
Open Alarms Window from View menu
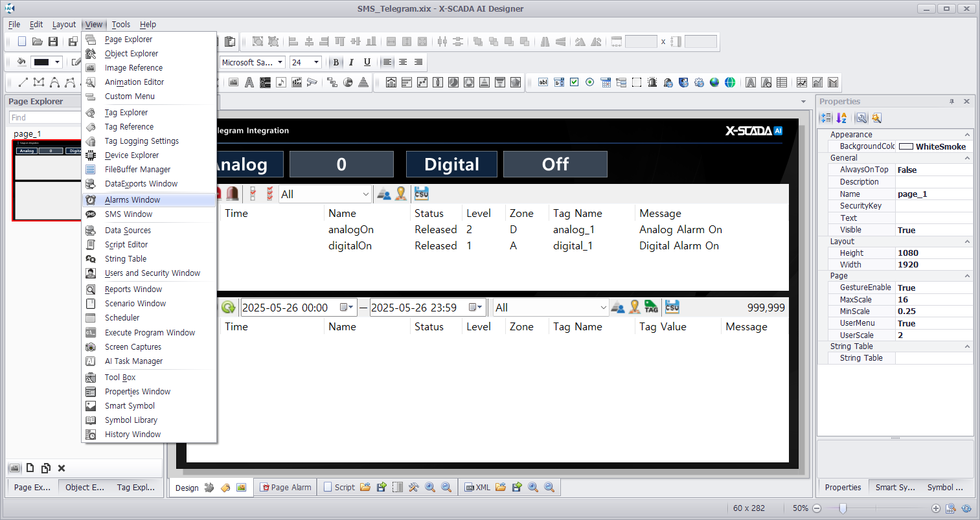click(x=149, y=200)
